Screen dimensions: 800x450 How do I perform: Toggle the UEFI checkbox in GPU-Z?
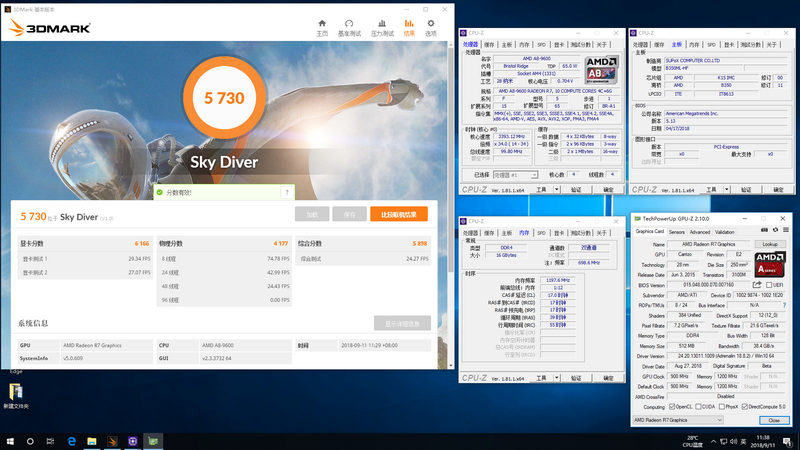click(x=769, y=285)
